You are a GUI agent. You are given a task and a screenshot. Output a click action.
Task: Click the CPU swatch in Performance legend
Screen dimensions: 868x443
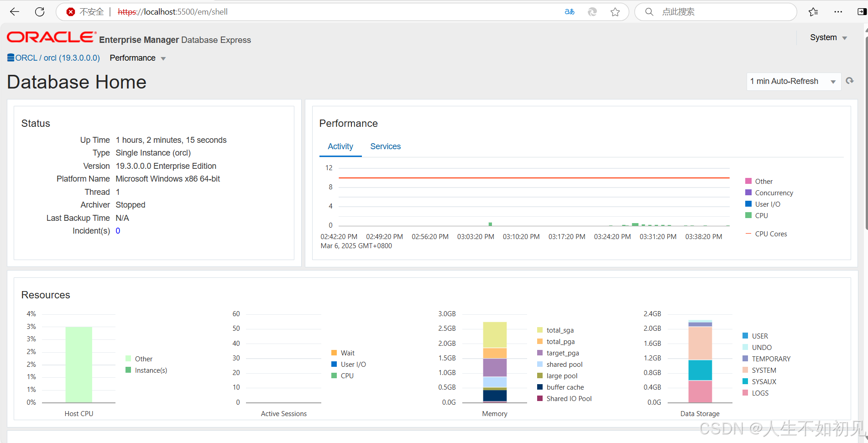pyautogui.click(x=748, y=215)
